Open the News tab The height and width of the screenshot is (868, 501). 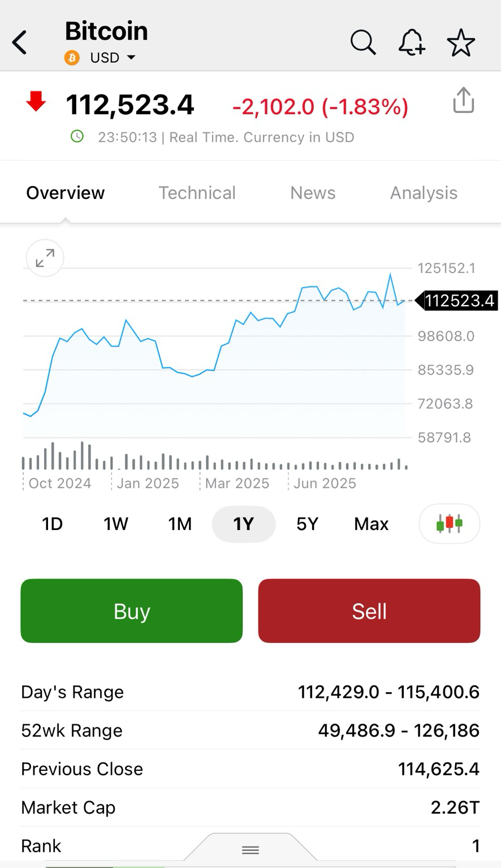(x=313, y=193)
